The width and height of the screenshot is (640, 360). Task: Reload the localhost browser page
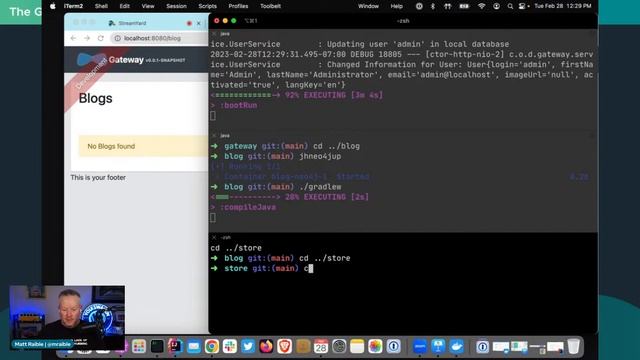[100, 38]
